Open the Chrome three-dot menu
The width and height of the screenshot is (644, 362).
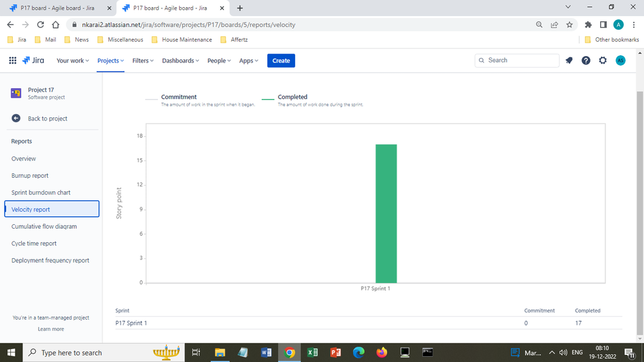634,24
